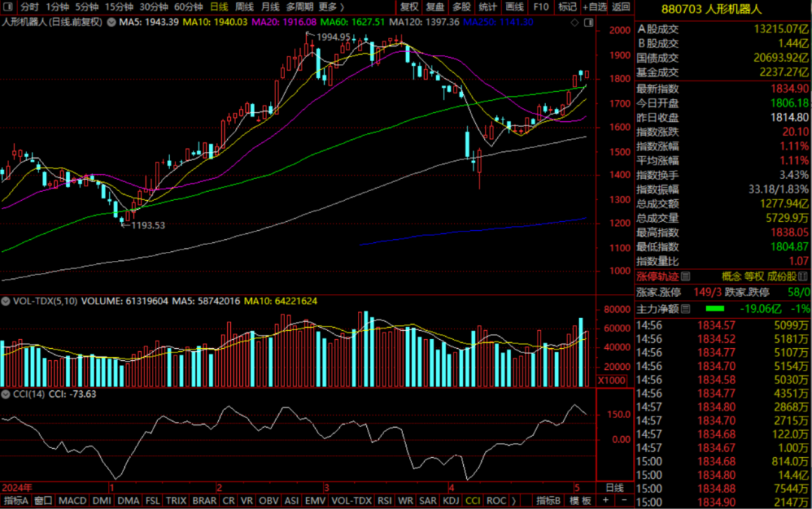This screenshot has height=509, width=812.
Task: Click the plus zoom button at bottom right
Action: click(604, 501)
